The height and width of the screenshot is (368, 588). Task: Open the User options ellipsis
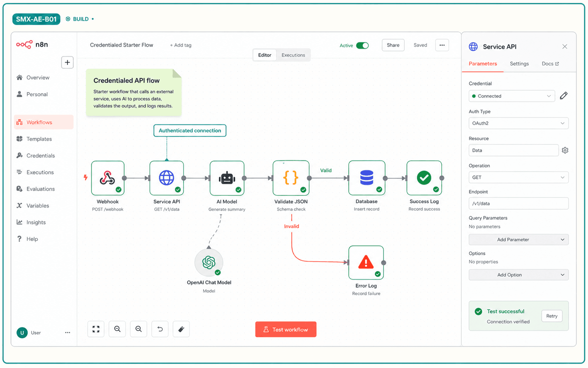tap(68, 333)
